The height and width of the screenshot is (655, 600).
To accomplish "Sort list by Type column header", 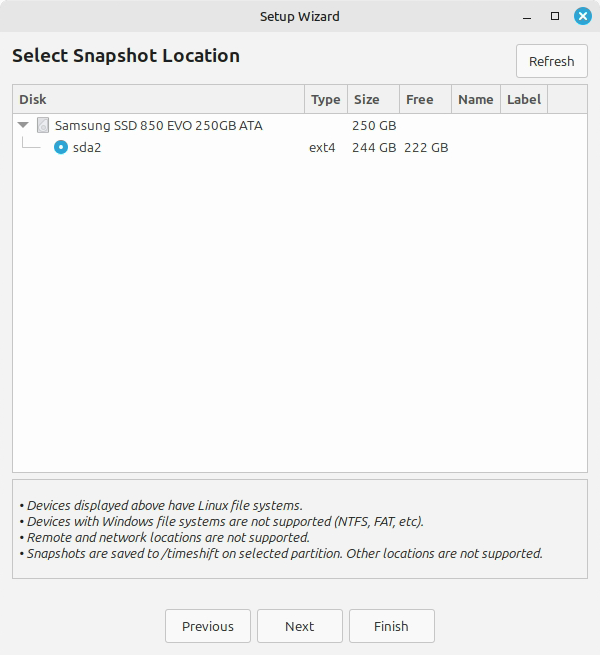I will point(325,99).
